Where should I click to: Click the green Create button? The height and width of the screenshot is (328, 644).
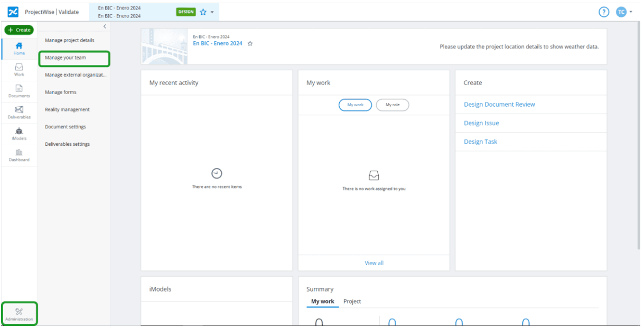[x=19, y=30]
